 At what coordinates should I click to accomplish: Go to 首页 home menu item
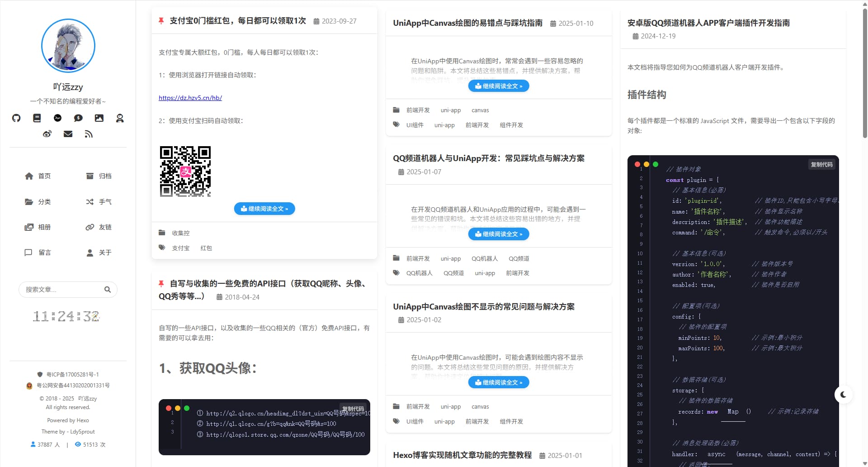point(38,176)
